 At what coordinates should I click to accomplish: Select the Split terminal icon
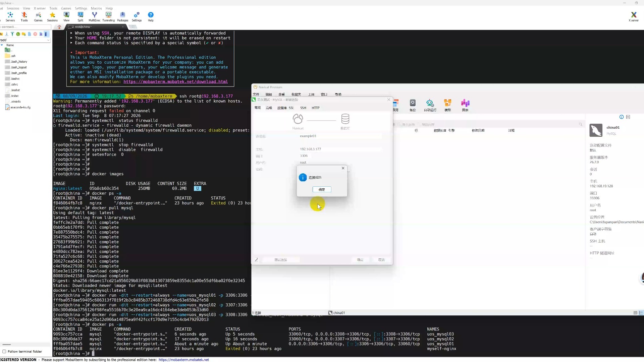point(80,16)
